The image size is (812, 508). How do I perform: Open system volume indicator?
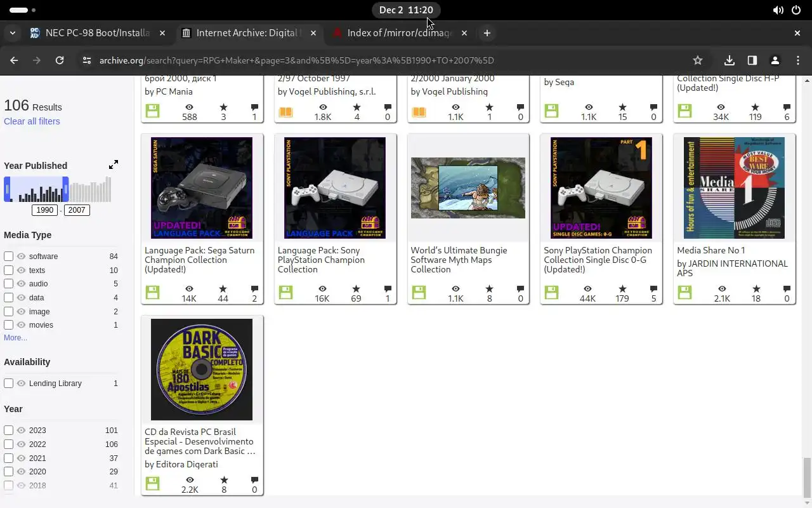[778, 10]
